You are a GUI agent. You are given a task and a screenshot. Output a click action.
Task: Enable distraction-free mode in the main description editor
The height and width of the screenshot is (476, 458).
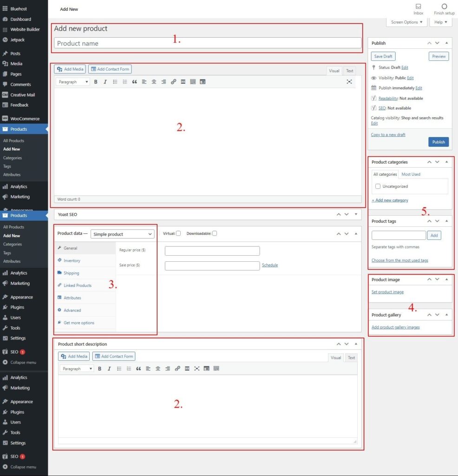(349, 82)
